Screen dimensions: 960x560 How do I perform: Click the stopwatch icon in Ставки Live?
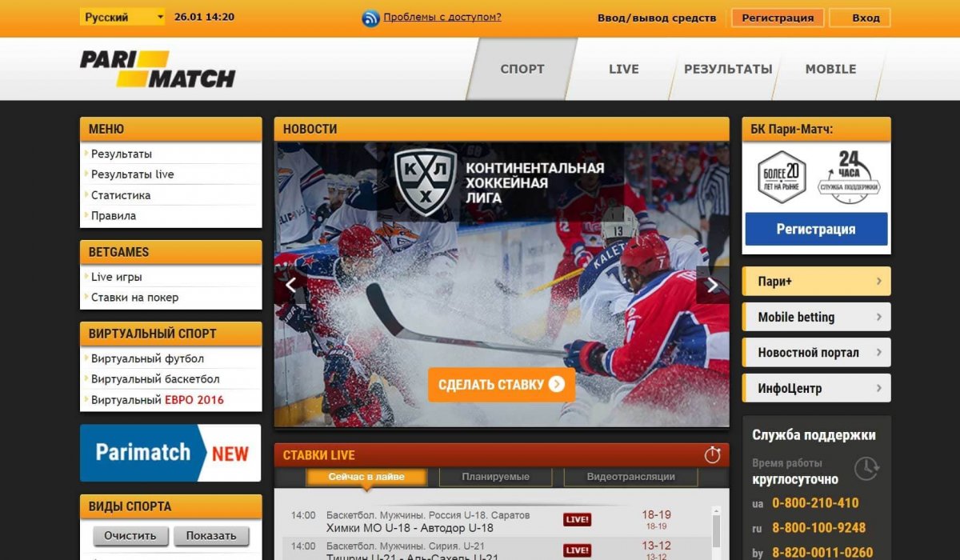(712, 455)
